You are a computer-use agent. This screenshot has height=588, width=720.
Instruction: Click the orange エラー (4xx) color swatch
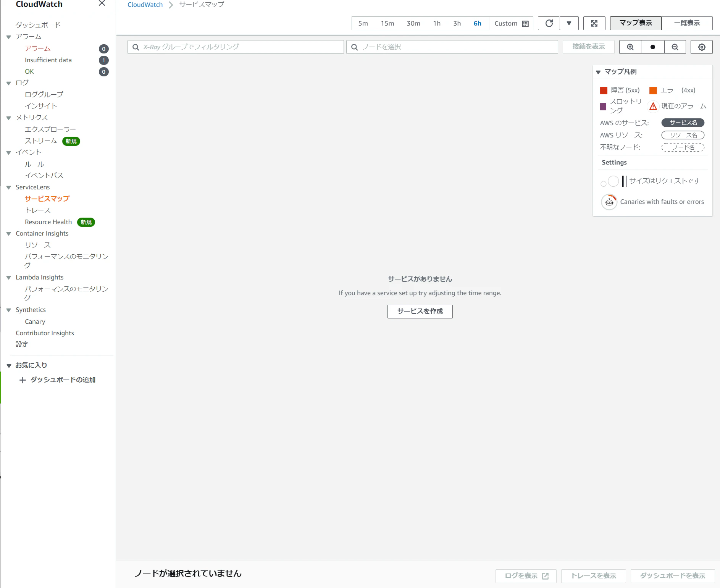tap(653, 90)
